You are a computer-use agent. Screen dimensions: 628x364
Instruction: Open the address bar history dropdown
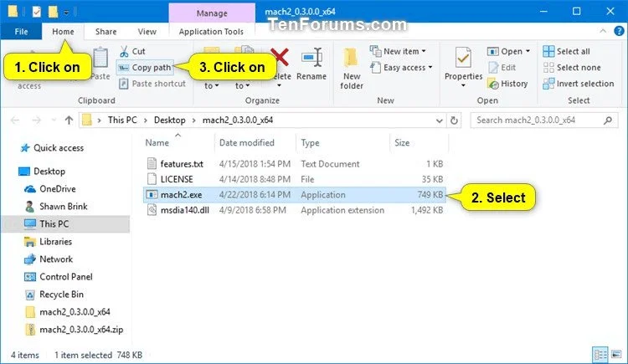(440, 120)
